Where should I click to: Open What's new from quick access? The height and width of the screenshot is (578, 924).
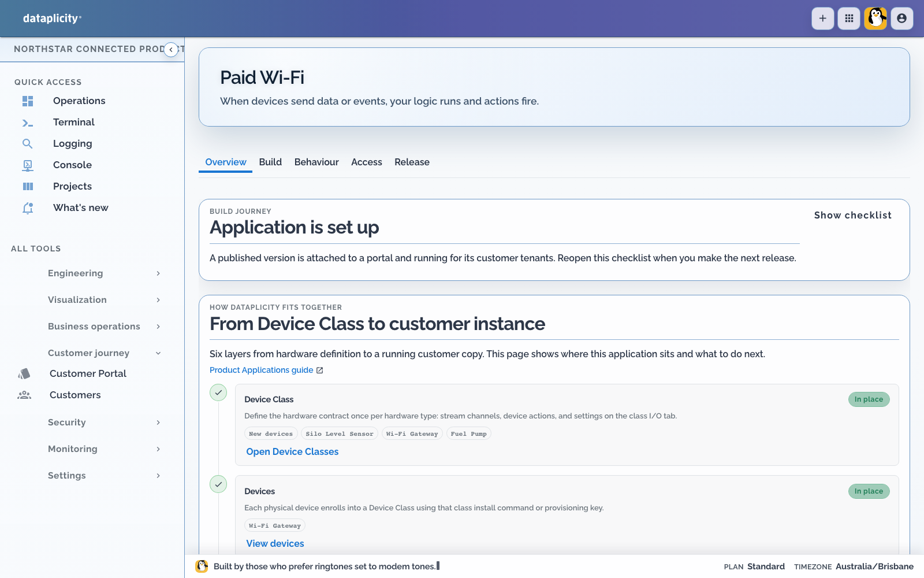[x=81, y=208]
